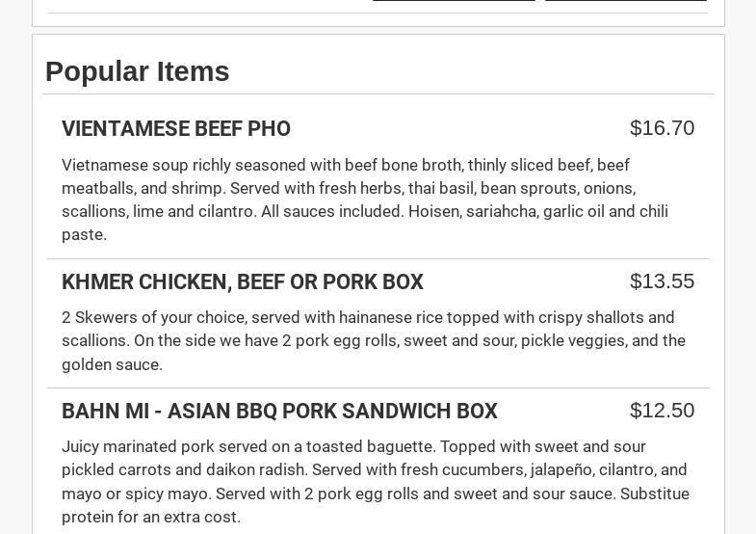Choose Bahn Mi Asian BBQ Pork Sandwich Box

coord(279,412)
